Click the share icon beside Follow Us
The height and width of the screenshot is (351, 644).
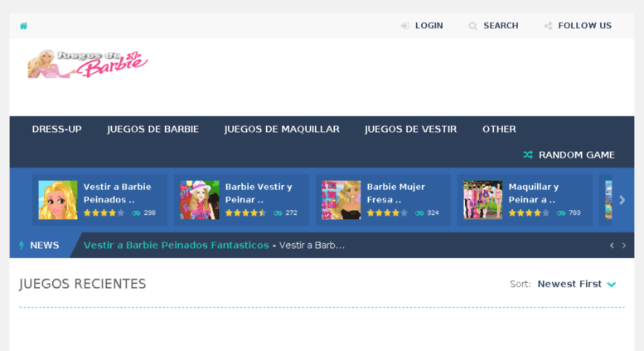[x=548, y=26]
